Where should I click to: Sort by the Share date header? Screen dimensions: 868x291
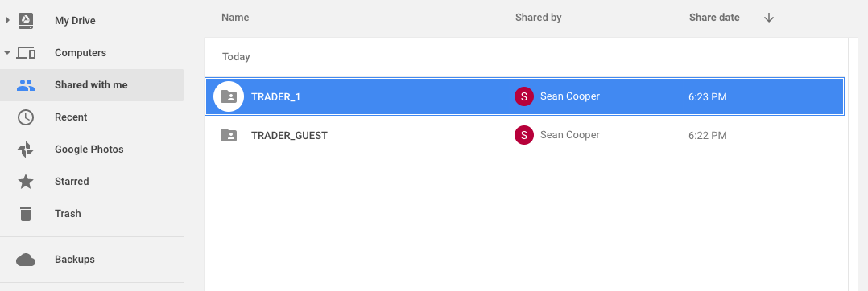714,18
